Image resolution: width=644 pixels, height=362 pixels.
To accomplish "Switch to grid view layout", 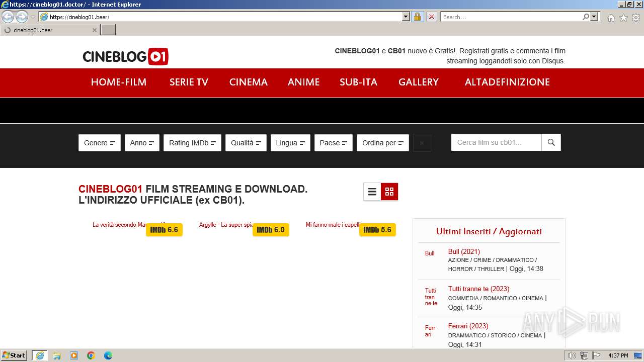I will 389,192.
